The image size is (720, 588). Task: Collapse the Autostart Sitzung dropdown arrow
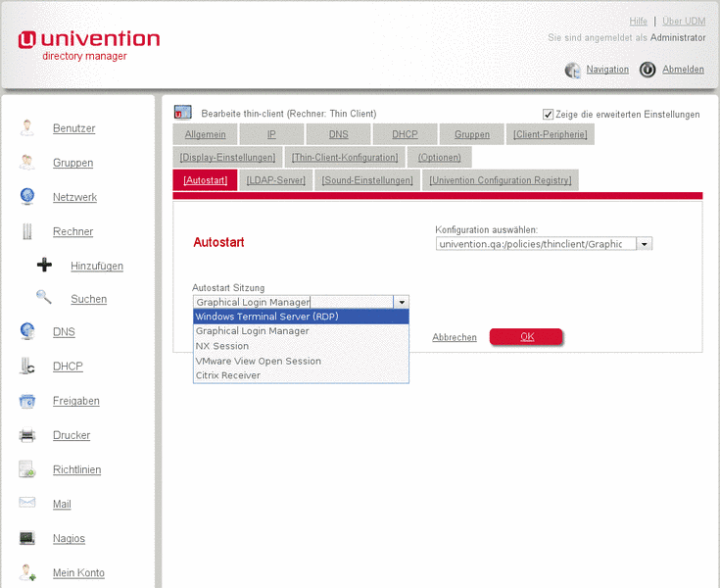point(402,302)
